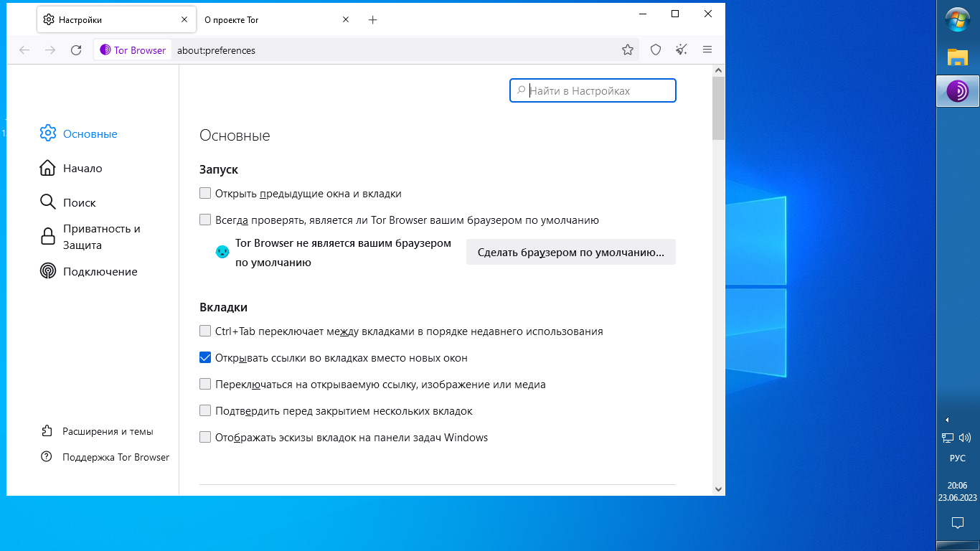Switch to the О проекте Tor tab

tap(278, 20)
